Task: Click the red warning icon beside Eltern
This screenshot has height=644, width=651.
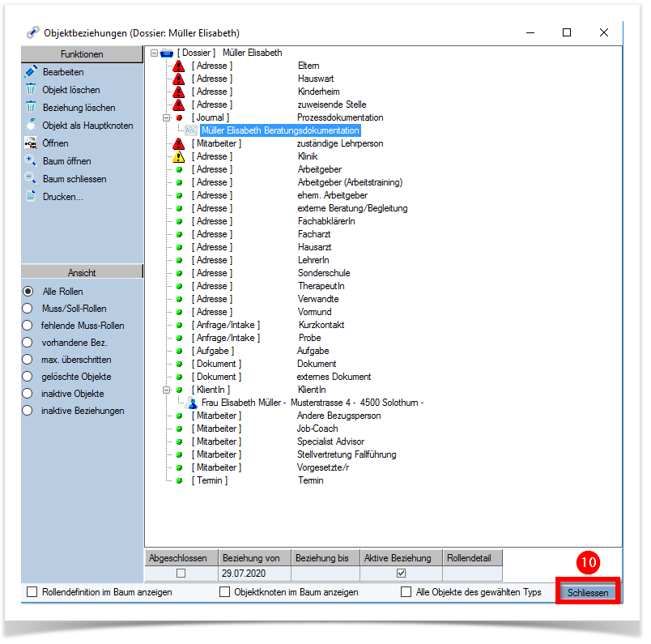Action: pyautogui.click(x=178, y=66)
